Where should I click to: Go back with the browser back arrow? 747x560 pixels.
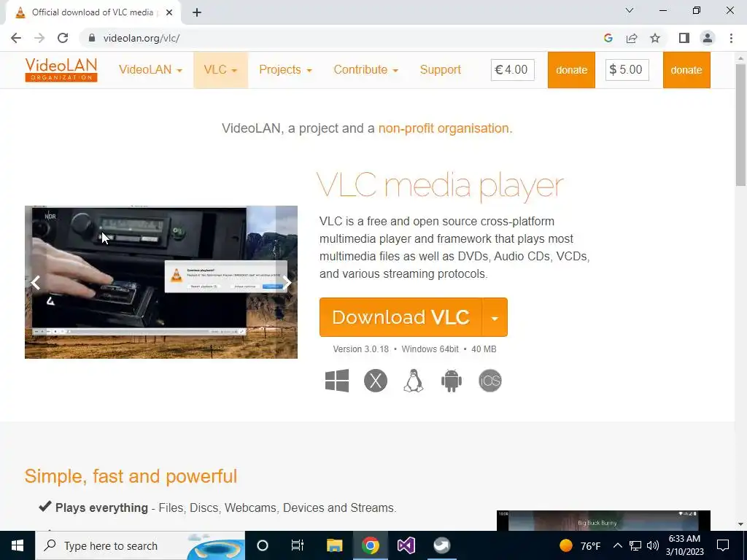(x=16, y=38)
